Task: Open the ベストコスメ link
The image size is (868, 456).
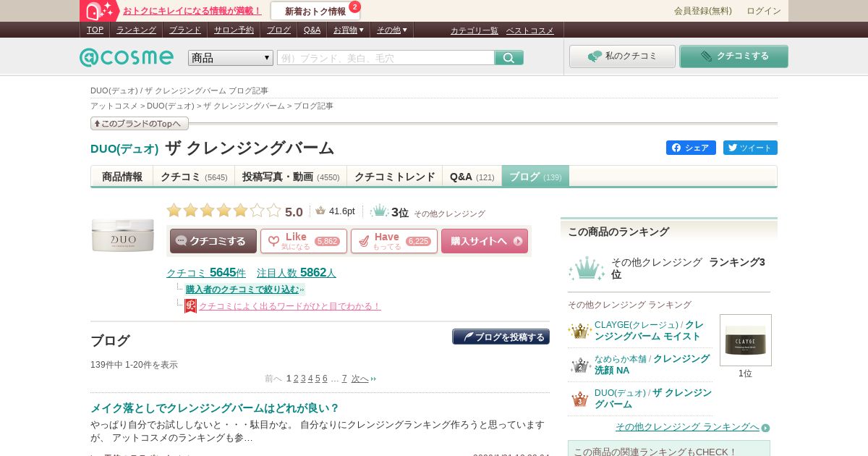Action: coord(530,30)
